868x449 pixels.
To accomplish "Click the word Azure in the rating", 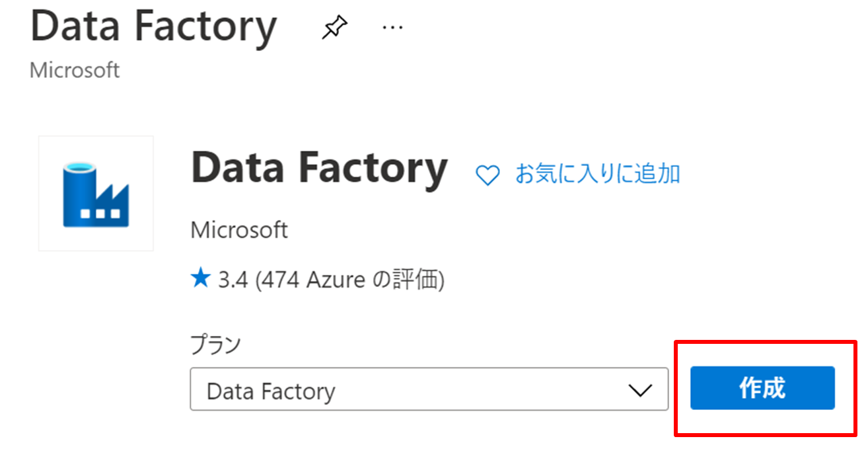I will pyautogui.click(x=336, y=280).
